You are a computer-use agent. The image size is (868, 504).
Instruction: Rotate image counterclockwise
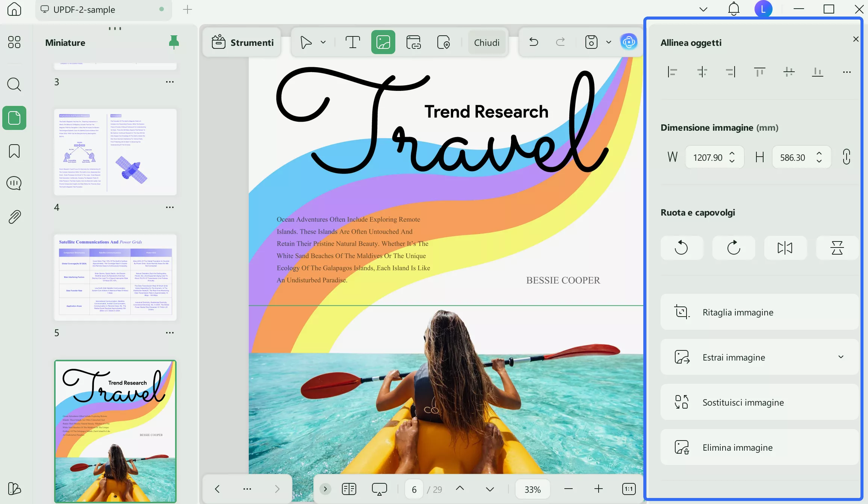[x=681, y=248]
